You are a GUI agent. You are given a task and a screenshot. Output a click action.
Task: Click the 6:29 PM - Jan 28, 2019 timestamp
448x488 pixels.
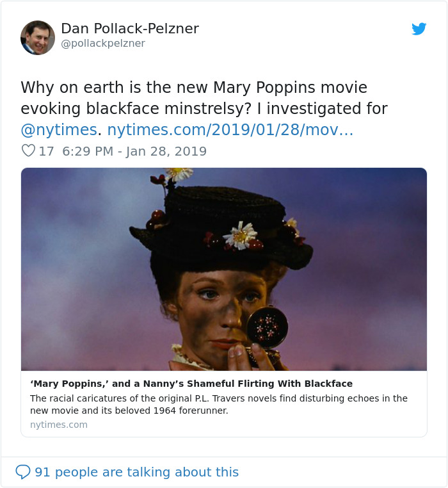pos(134,151)
